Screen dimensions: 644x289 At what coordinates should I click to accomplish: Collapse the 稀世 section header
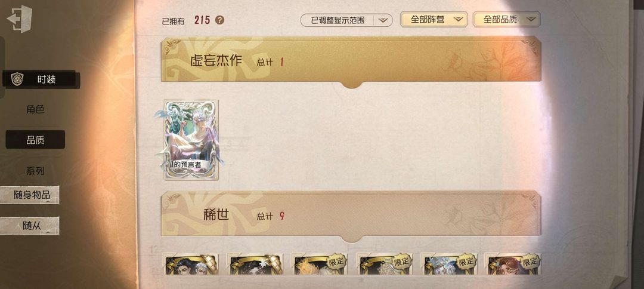coord(351,216)
